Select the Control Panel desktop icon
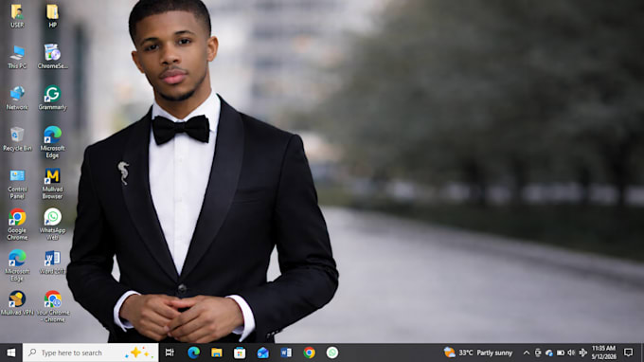Viewport: 644px width, 362px height. (17, 184)
